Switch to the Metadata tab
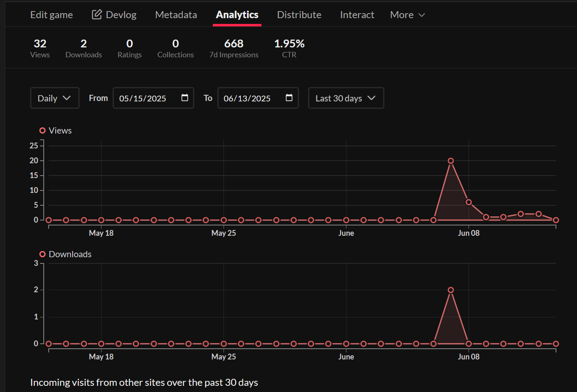The width and height of the screenshot is (577, 392). (x=176, y=15)
